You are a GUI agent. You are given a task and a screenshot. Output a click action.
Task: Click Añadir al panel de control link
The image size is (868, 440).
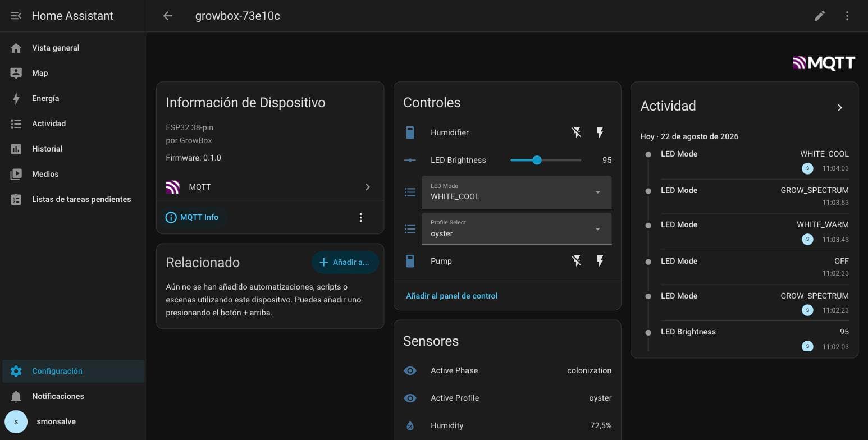pos(452,296)
